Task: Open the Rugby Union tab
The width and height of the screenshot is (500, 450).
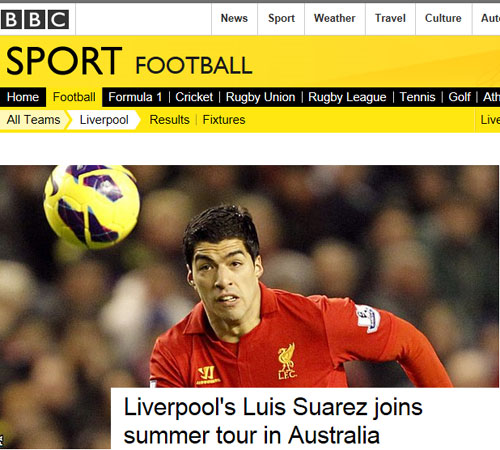Action: tap(260, 97)
